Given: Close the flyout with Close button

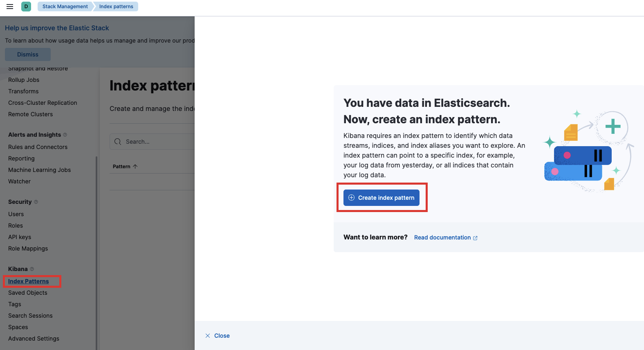Looking at the screenshot, I should tap(218, 336).
